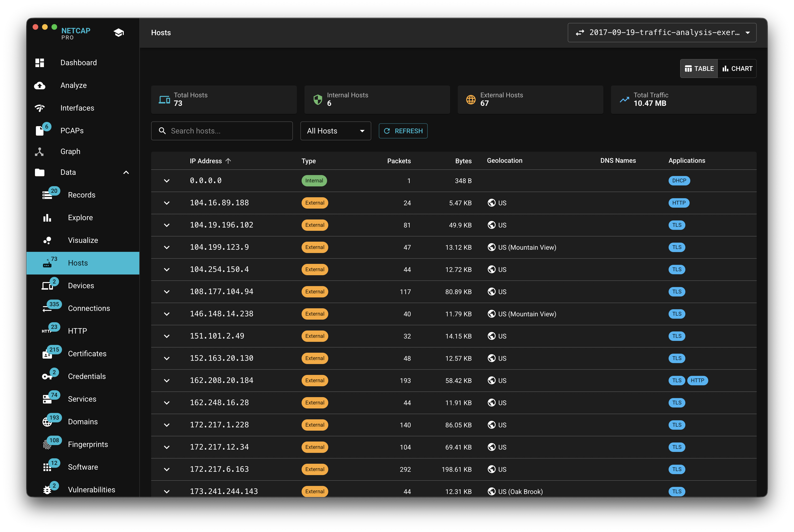Click the Fingerprints icon in the sidebar
This screenshot has height=532, width=794.
click(x=47, y=444)
